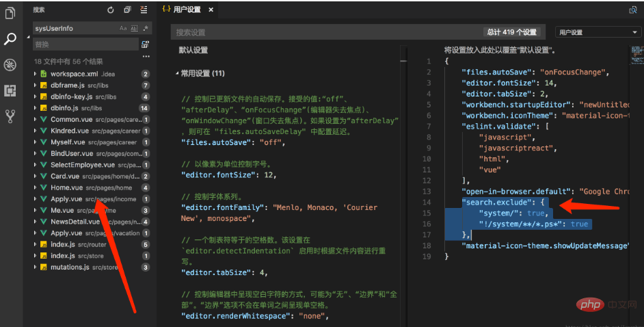Screen dimensions: 644x327
Task: Select the Search magnifier in activity bar
Action: pyautogui.click(x=10, y=39)
